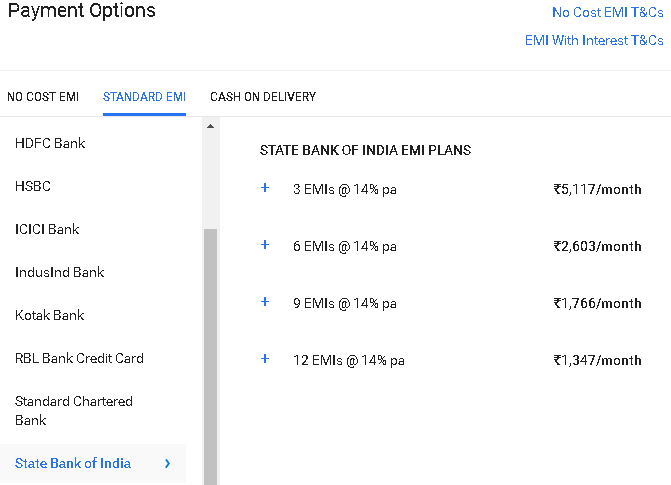Select the Standard EMI tab
Viewport: 671px width, 485px height.
(x=144, y=97)
